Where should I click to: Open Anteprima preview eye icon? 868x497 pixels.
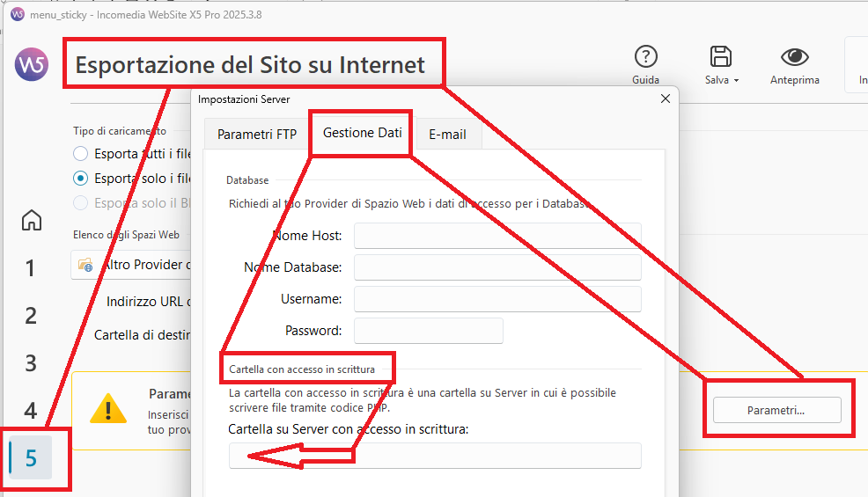(x=794, y=57)
